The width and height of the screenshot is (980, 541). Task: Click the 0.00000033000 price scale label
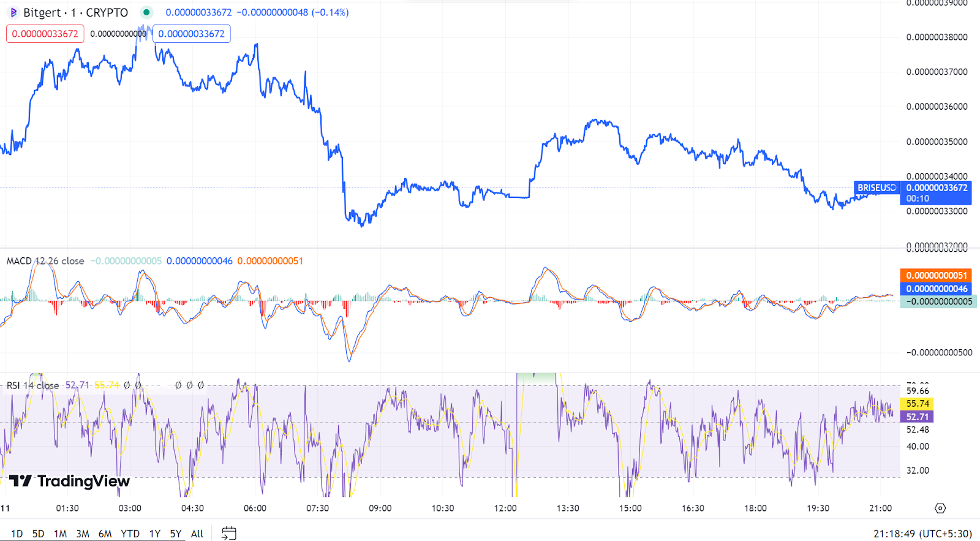click(x=937, y=211)
